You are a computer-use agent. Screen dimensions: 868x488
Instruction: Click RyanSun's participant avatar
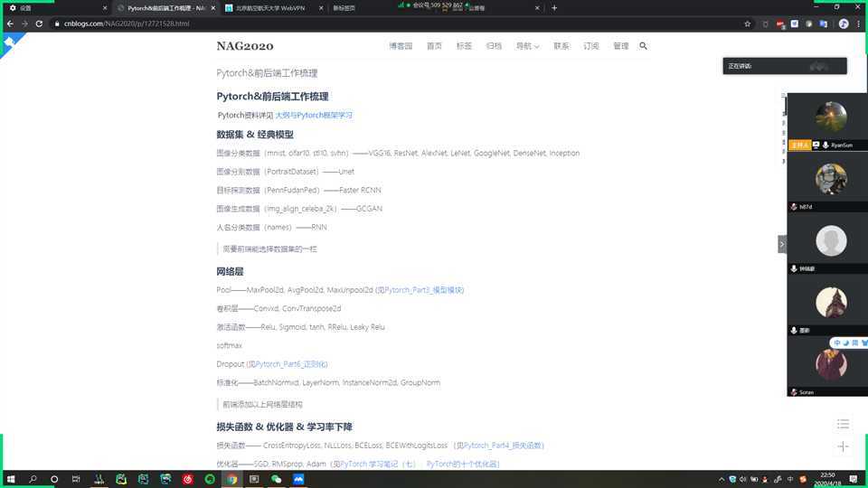831,117
